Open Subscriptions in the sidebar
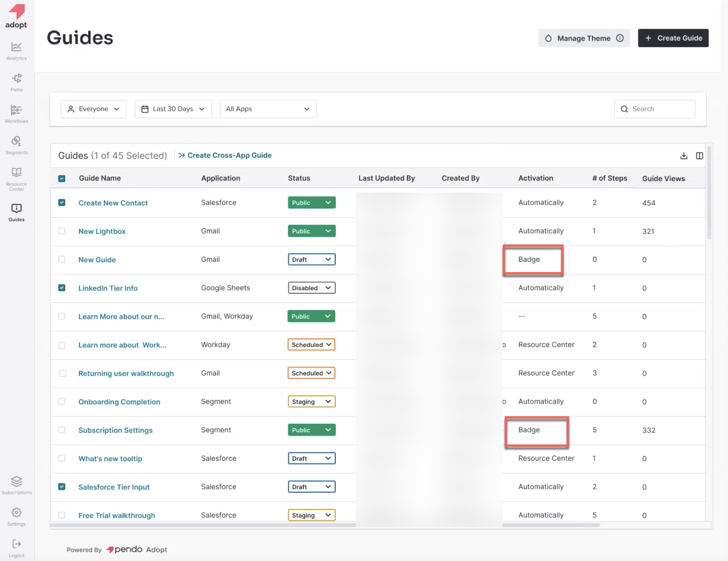 [16, 485]
